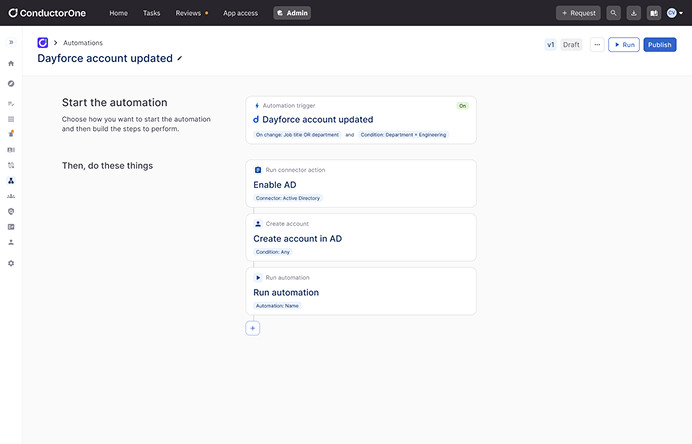Open the highlighted automations icon in sidebar
This screenshot has width=692, height=444.
point(11,181)
